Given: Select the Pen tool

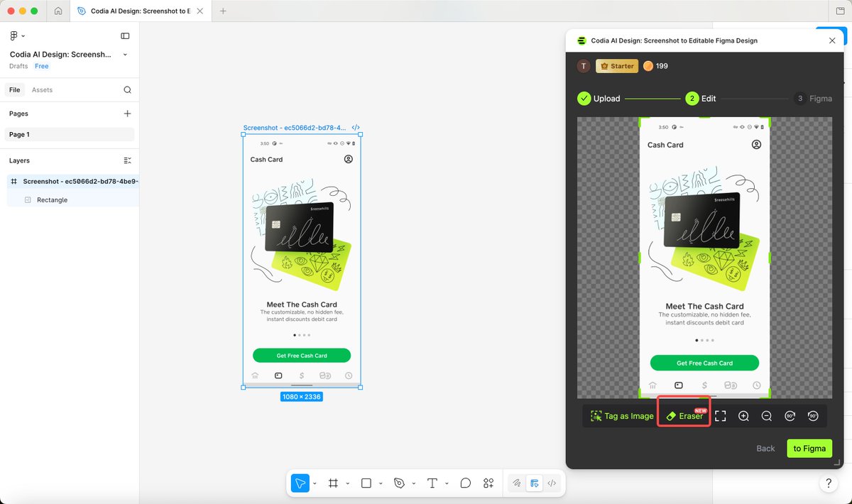Looking at the screenshot, I should click(x=399, y=483).
